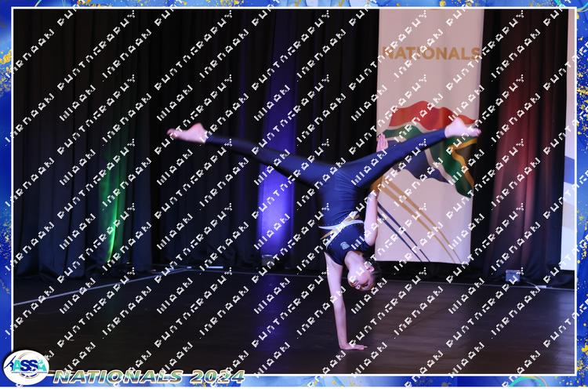The height and width of the screenshot is (392, 588).
Task: Click the "NATIONALS 2024" caption text
Action: tap(149, 376)
